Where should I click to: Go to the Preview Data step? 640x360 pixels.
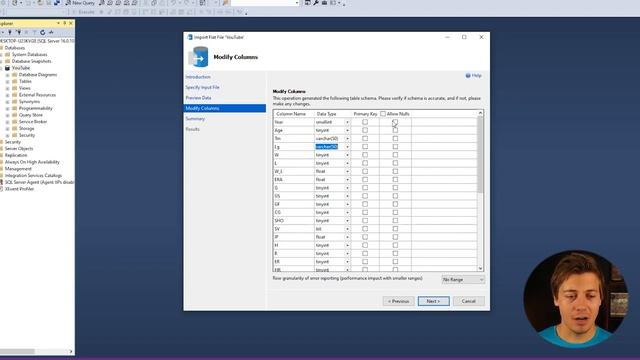[x=198, y=98]
